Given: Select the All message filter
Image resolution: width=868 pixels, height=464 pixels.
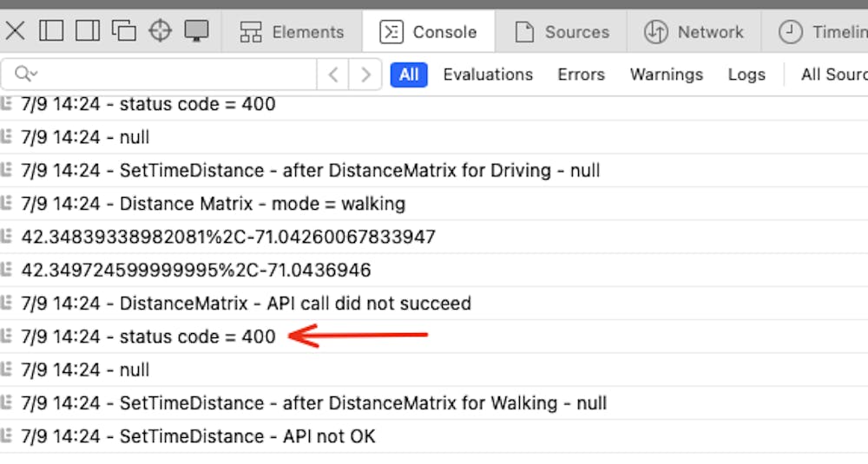Looking at the screenshot, I should click(x=409, y=75).
